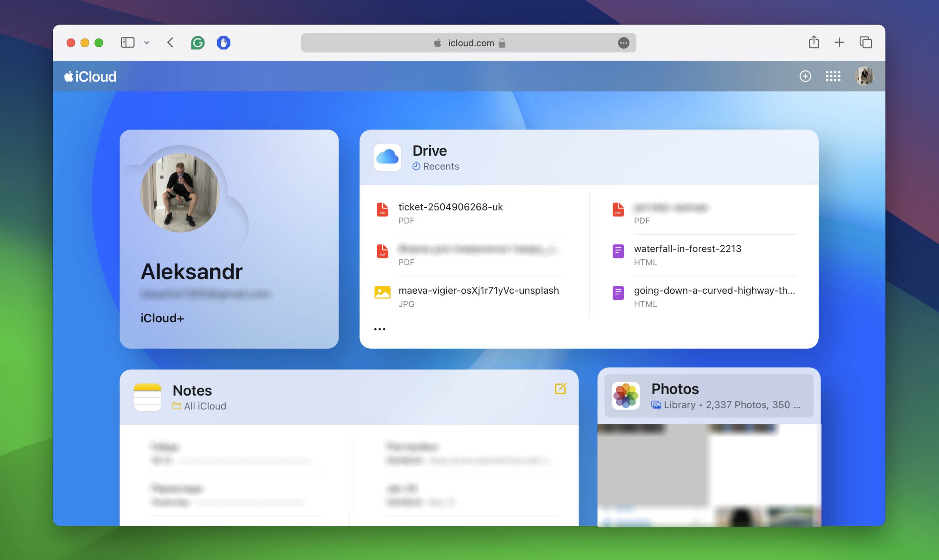The image size is (939, 560).
Task: Select the Aleksandr name heading
Action: [191, 271]
